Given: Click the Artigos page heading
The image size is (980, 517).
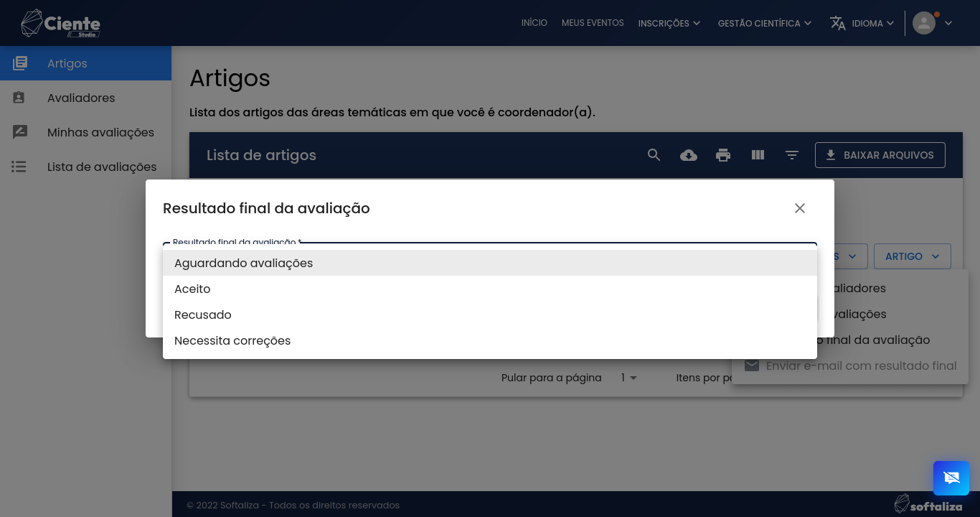Looking at the screenshot, I should (230, 78).
